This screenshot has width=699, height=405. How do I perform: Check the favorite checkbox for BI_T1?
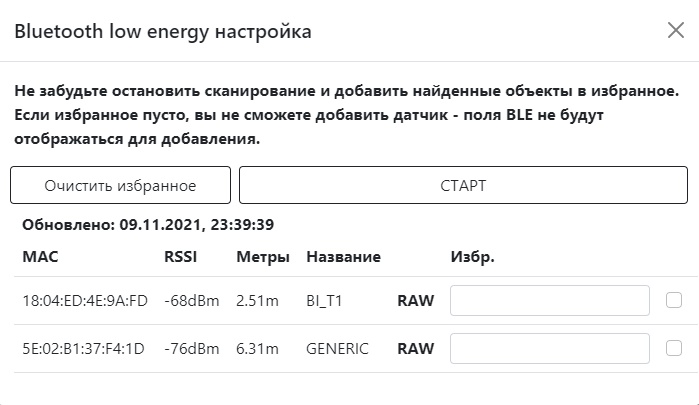coord(674,300)
